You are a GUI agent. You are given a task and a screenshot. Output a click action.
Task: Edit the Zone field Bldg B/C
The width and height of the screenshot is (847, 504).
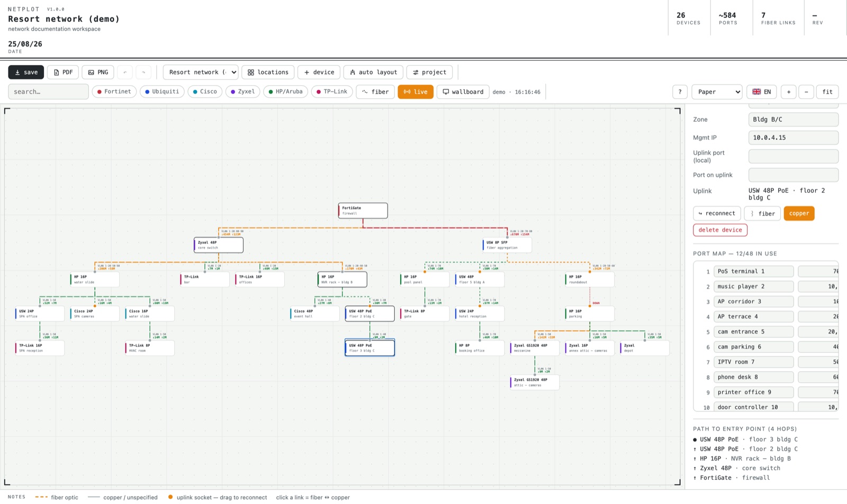pyautogui.click(x=793, y=120)
